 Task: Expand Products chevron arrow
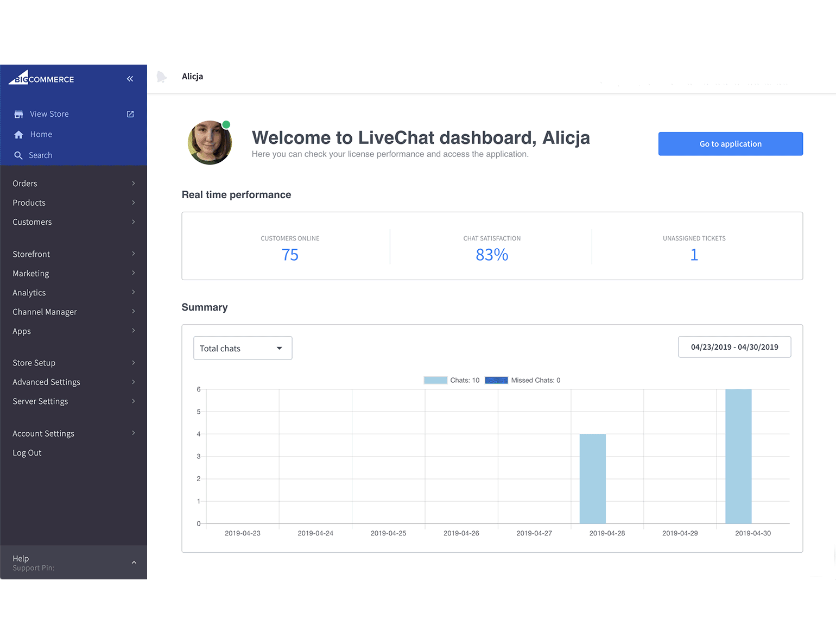click(x=134, y=203)
